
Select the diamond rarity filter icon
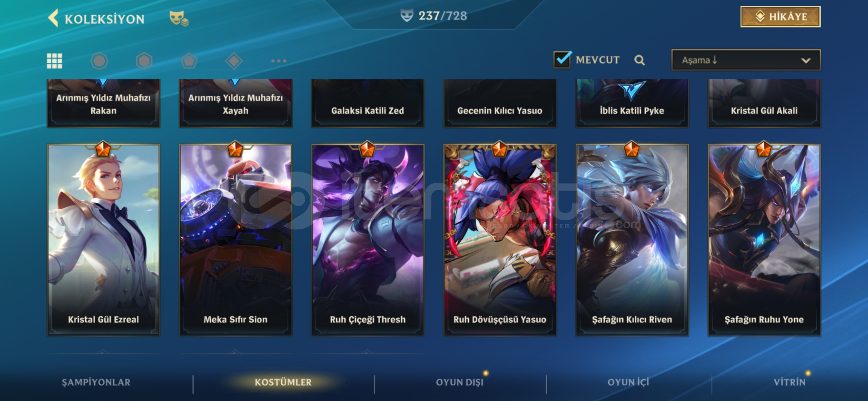(234, 61)
